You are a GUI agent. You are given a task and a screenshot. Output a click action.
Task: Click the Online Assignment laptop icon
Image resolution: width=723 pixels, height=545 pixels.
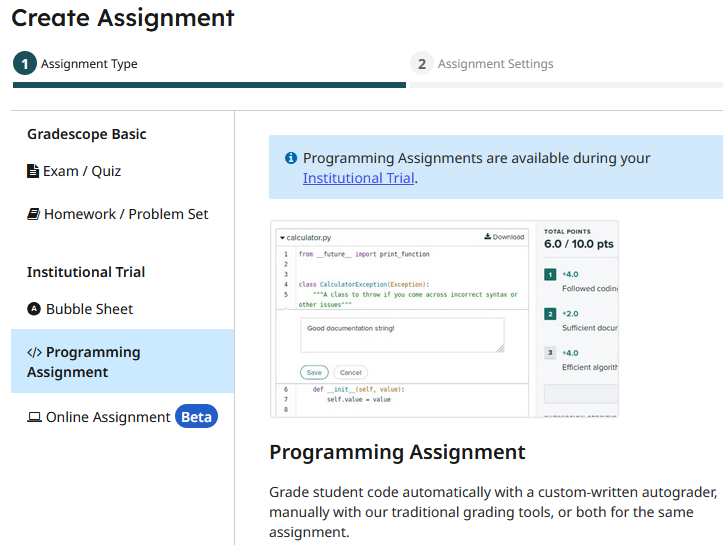pos(34,417)
